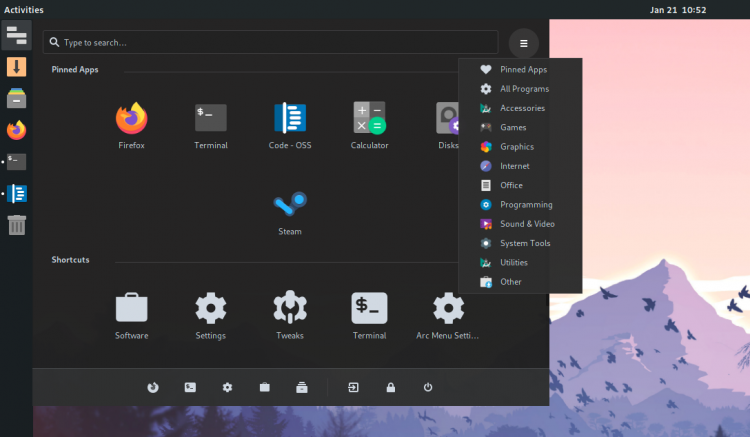
Task: Toggle the hamburger categories menu button
Action: (x=524, y=44)
